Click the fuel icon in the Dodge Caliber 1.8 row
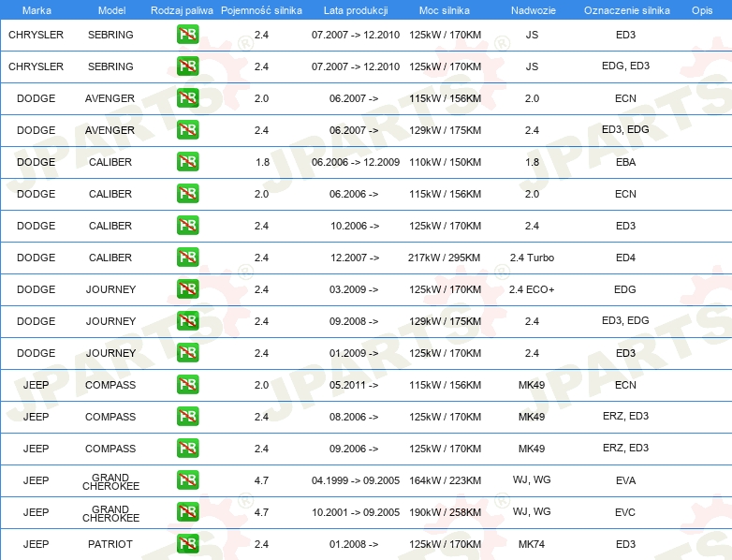The image size is (732, 560). 187,162
